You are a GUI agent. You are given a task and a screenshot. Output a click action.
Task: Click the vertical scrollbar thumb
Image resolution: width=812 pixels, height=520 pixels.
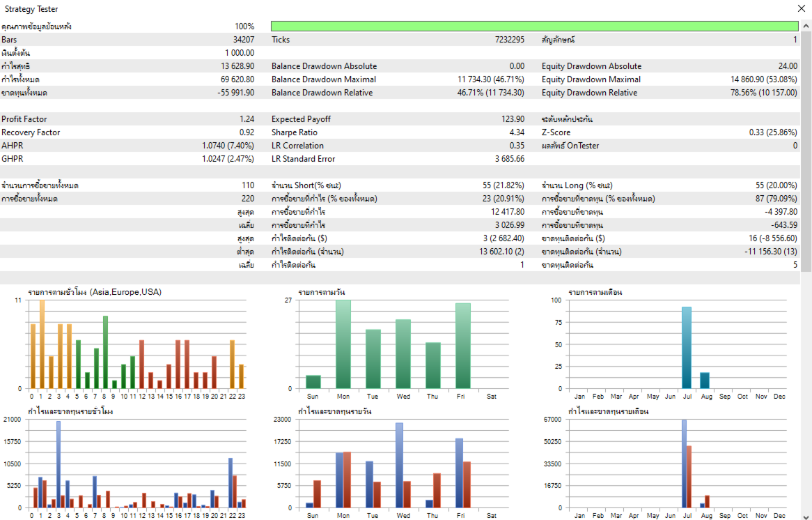click(x=806, y=151)
